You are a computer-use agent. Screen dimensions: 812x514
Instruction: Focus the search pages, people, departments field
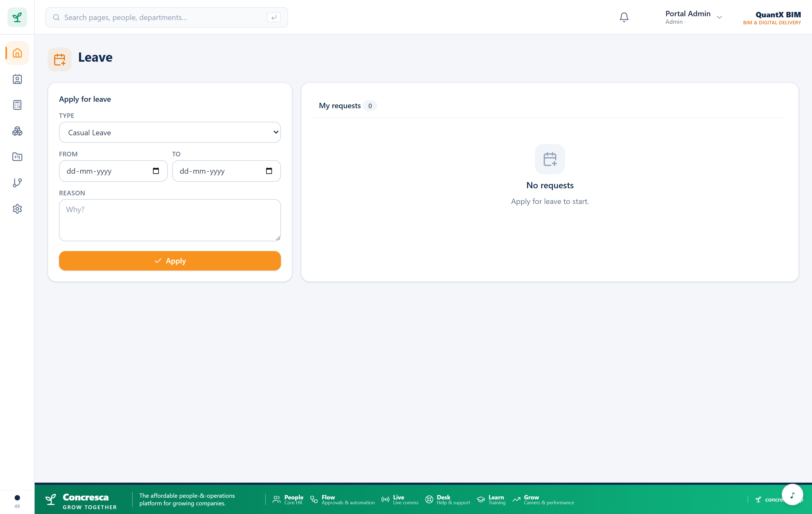[166, 17]
